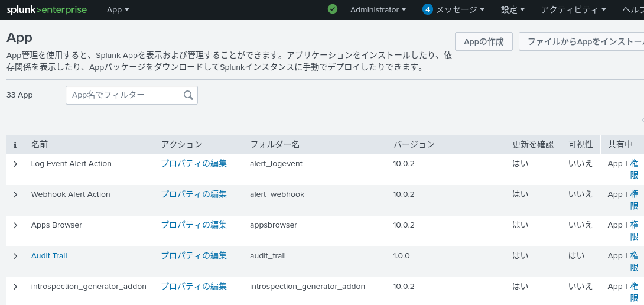Expand the Webhook Alert Action row
This screenshot has height=305, width=644.
point(15,194)
